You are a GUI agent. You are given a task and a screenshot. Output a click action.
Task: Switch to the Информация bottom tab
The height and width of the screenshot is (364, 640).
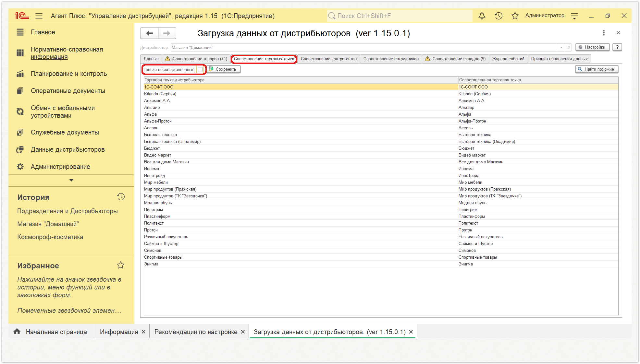click(x=119, y=332)
